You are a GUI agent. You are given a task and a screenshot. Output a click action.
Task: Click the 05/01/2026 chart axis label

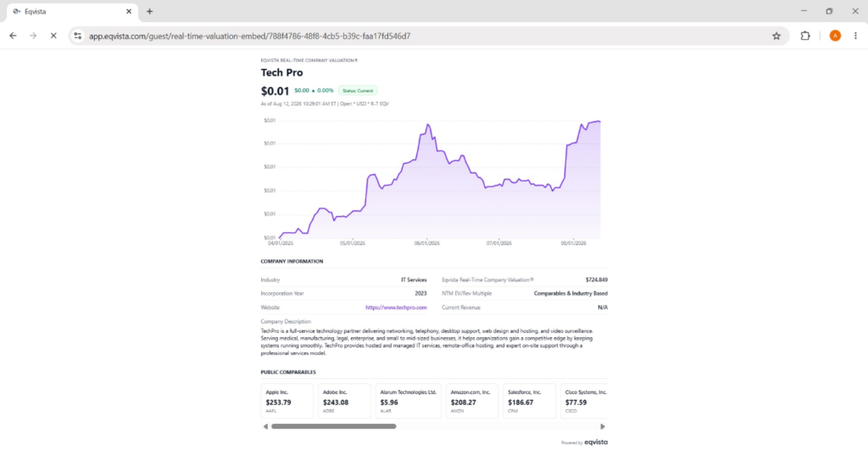click(353, 243)
